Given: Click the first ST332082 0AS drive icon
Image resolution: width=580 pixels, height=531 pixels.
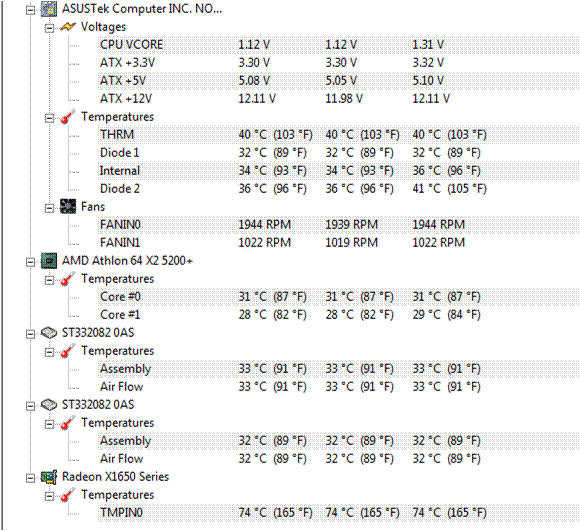Looking at the screenshot, I should pos(49,332).
